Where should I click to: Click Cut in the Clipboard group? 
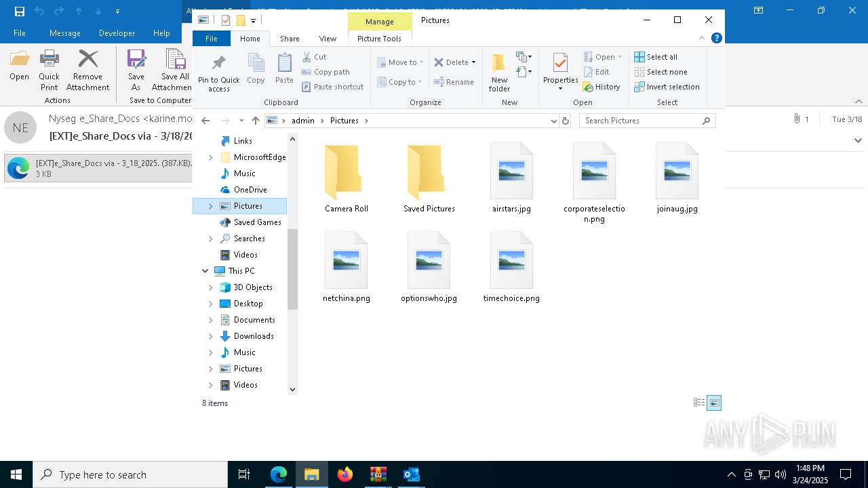pyautogui.click(x=314, y=57)
